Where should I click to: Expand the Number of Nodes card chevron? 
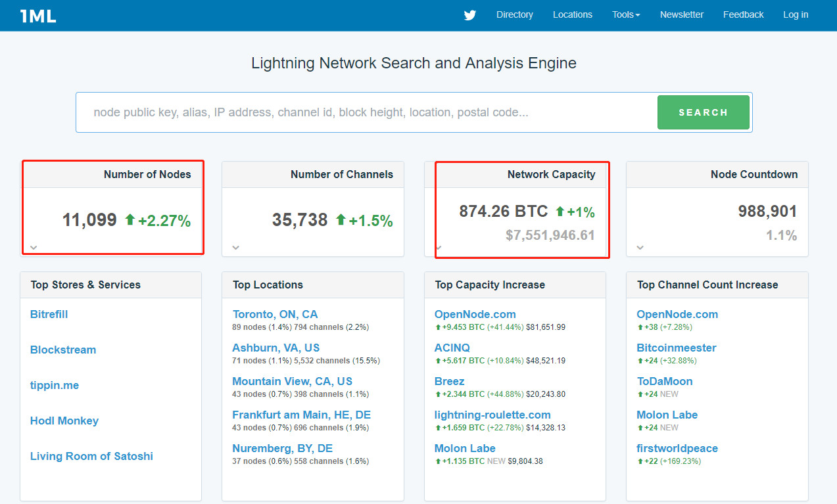tap(34, 248)
